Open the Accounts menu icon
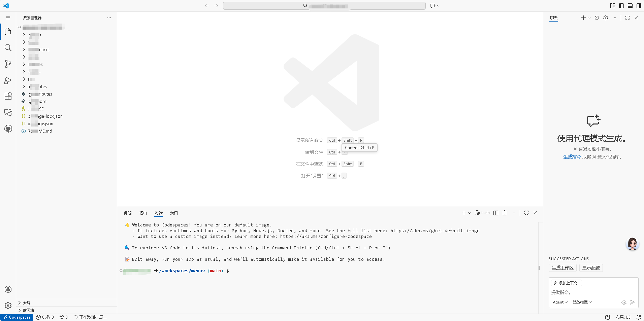This screenshot has height=321, width=644. click(x=8, y=289)
